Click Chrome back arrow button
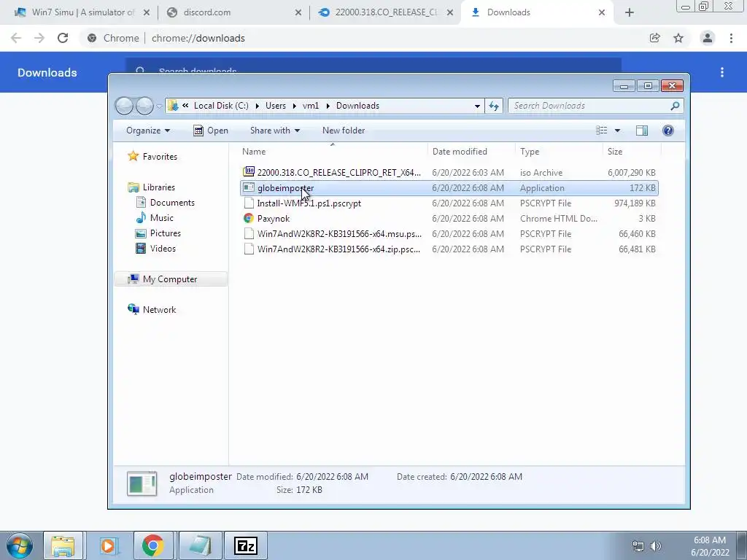This screenshot has height=560, width=747. pyautogui.click(x=16, y=38)
